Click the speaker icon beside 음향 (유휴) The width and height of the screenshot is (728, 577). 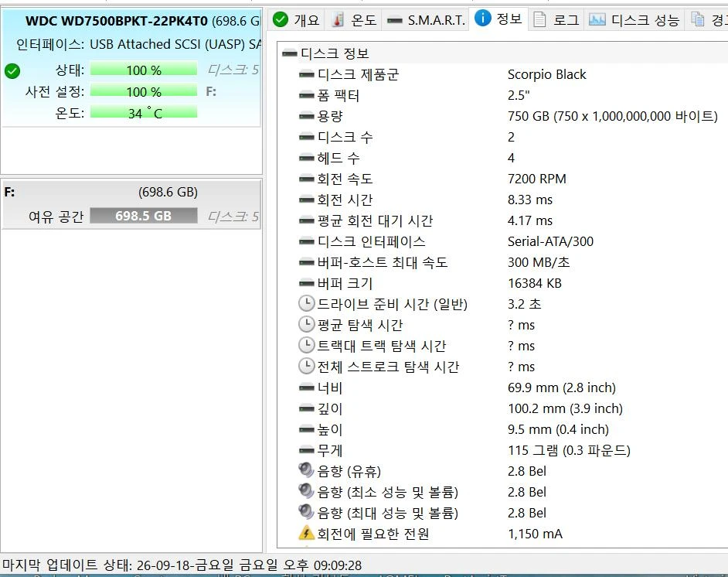tap(307, 470)
